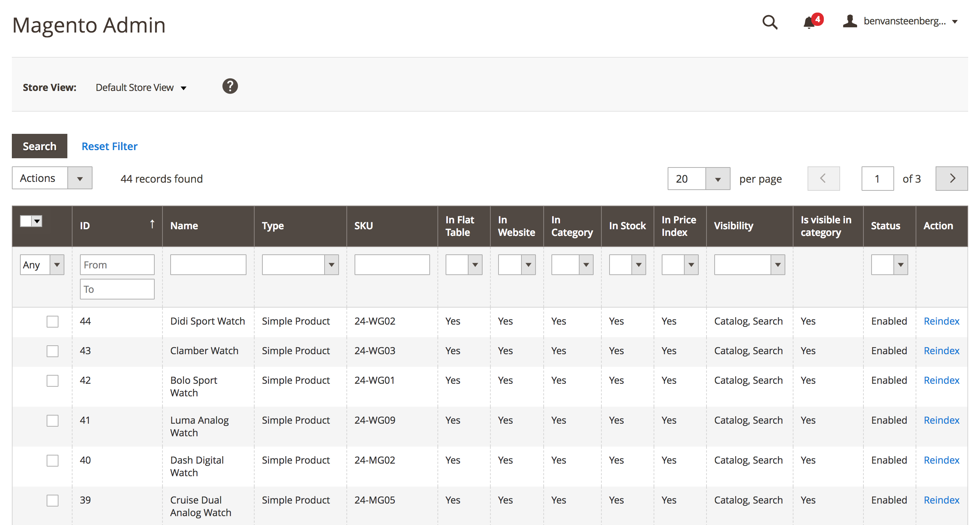Viewport: 980px width, 525px height.
Task: Click the help question mark icon
Action: click(x=230, y=86)
